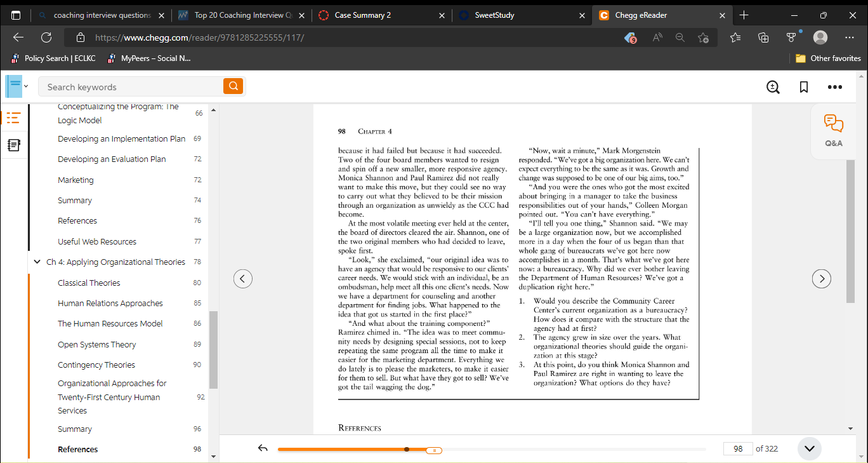This screenshot has width=868, height=463.
Task: Collapse the Ch 4: Applying Organizational Theories section
Action: point(37,262)
